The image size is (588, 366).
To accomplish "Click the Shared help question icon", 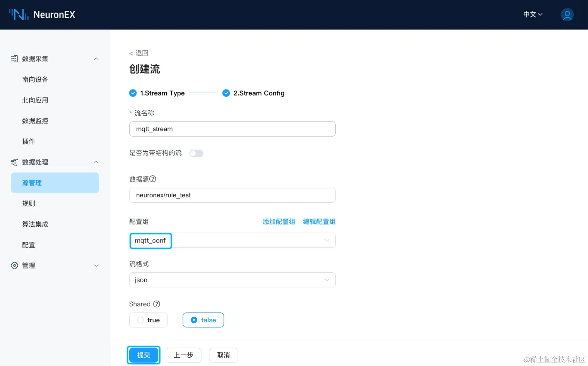I will pyautogui.click(x=157, y=304).
